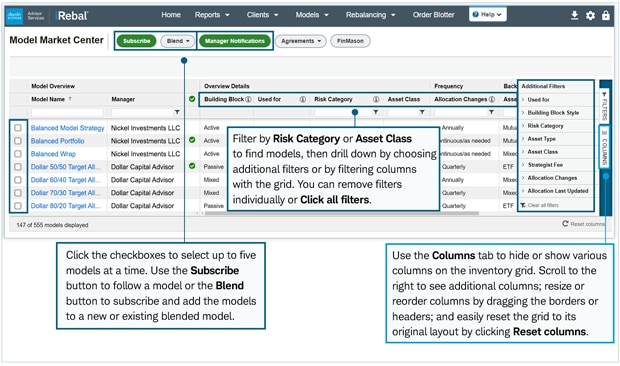Select Dollar 50/50 Target All checkbox
The height and width of the screenshot is (366, 620).
tap(18, 167)
